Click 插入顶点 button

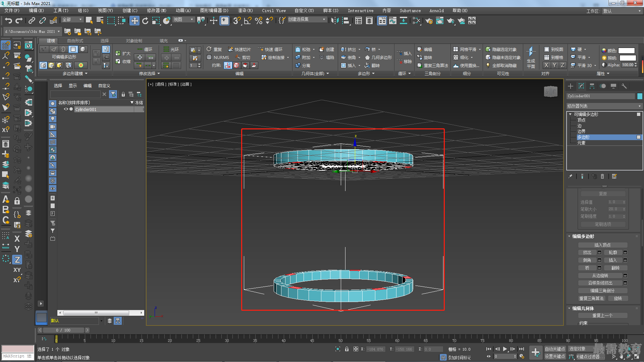tap(603, 245)
